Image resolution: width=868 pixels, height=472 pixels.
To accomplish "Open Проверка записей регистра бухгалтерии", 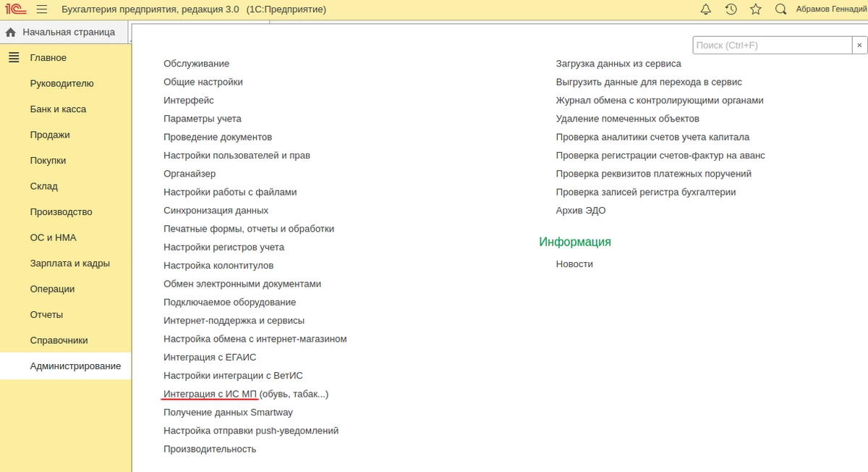I will tap(646, 192).
